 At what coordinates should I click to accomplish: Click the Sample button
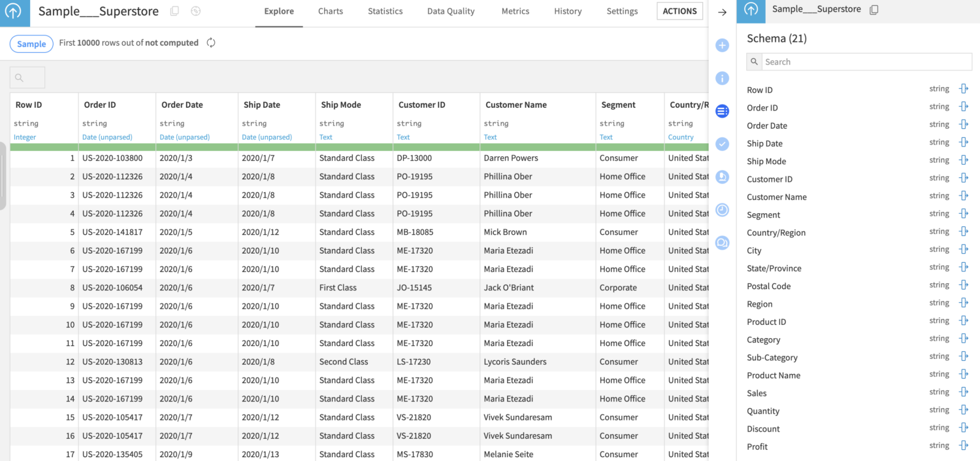click(x=31, y=44)
